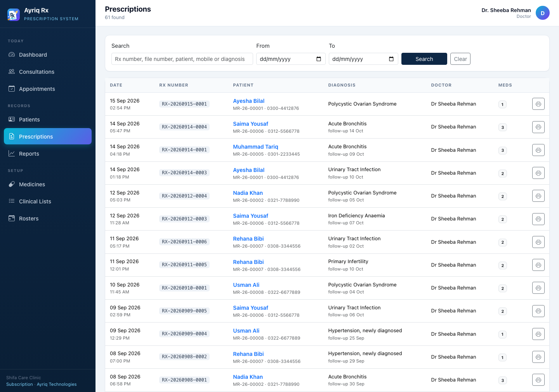Screen dimensions: 559x392
Task: Open patient Muhammad Tariq
Action: (x=255, y=147)
